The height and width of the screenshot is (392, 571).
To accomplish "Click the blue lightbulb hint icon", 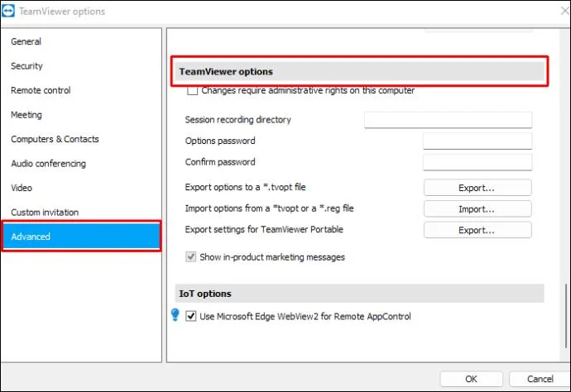I will coord(175,315).
